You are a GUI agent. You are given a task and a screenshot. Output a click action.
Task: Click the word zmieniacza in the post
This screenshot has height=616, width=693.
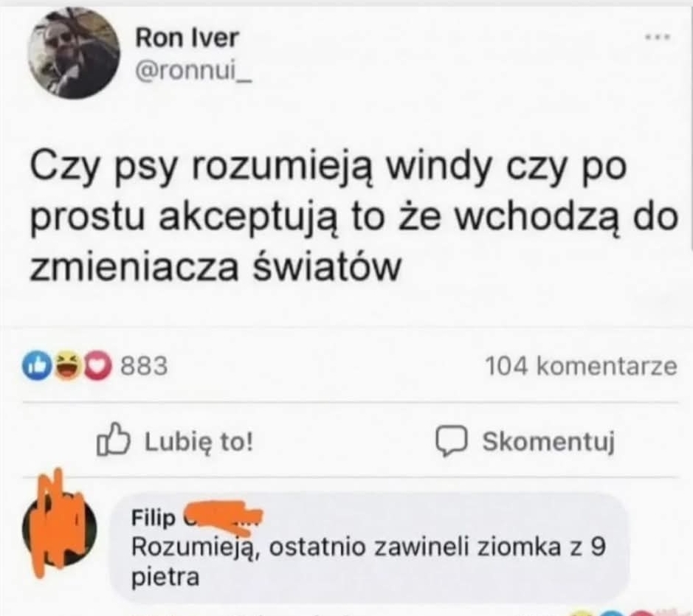tap(134, 267)
